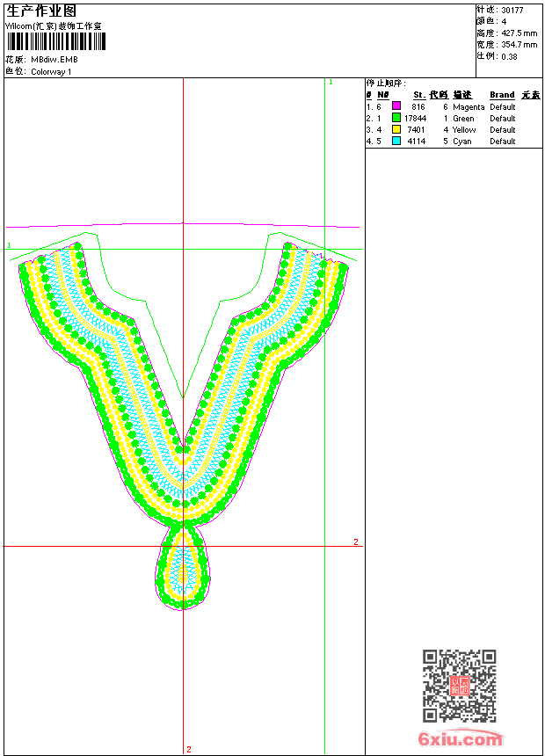
Task: Click Default brand in the Yellow row
Action: 503,130
